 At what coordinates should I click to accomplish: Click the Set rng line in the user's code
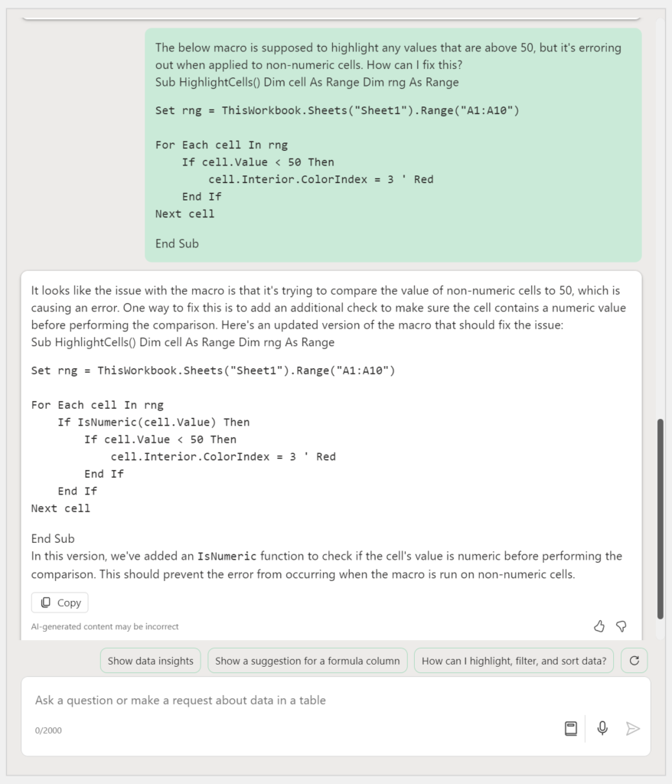(x=337, y=110)
